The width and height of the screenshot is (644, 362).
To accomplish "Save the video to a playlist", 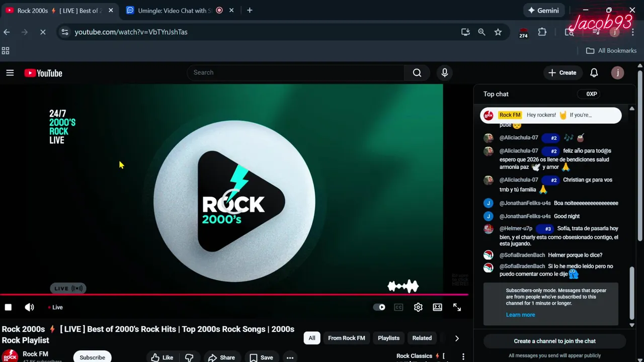I will pos(261,357).
